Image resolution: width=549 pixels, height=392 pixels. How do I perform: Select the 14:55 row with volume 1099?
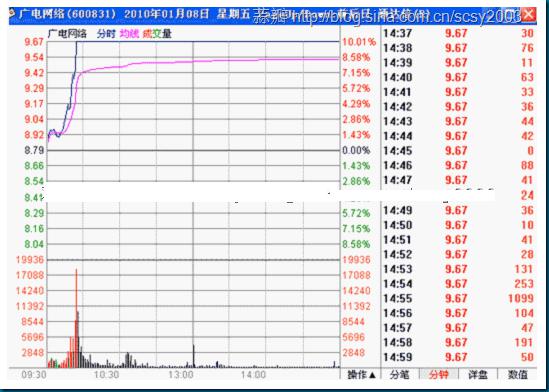click(458, 299)
